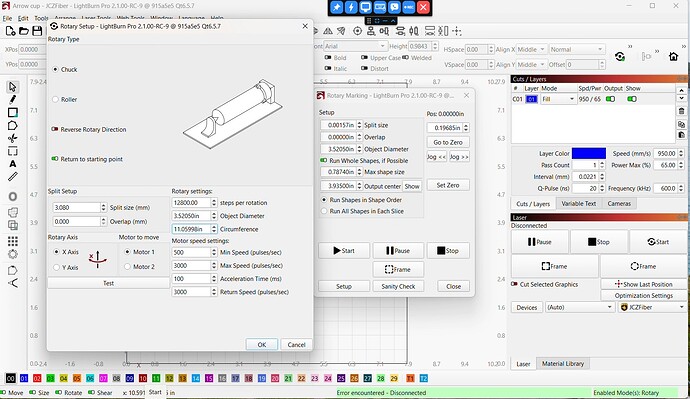This screenshot has width=690, height=399.
Task: Click the blue Layer Color swatch
Action: (x=589, y=154)
